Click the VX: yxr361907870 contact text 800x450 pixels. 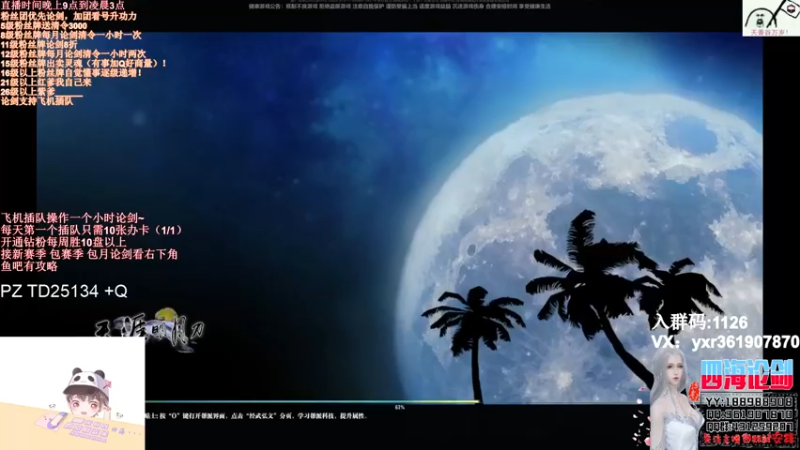point(725,342)
